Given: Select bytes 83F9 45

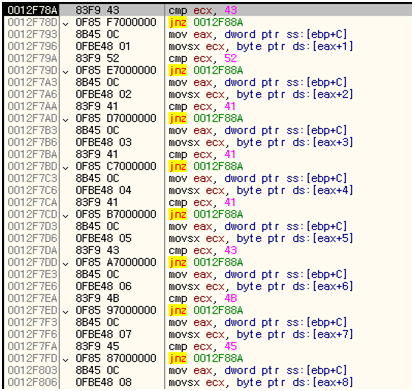Looking at the screenshot, I should pos(97,346).
